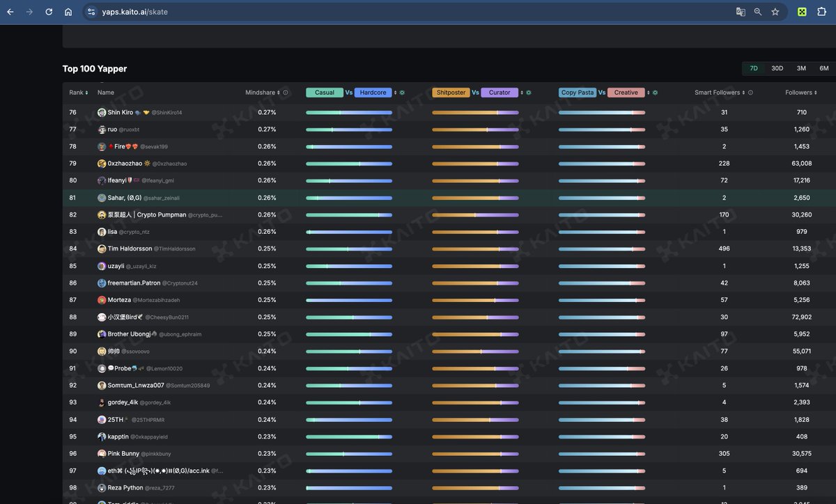Image resolution: width=836 pixels, height=504 pixels.
Task: Open settings gear next to Casual vs Hardcore
Action: 402,93
